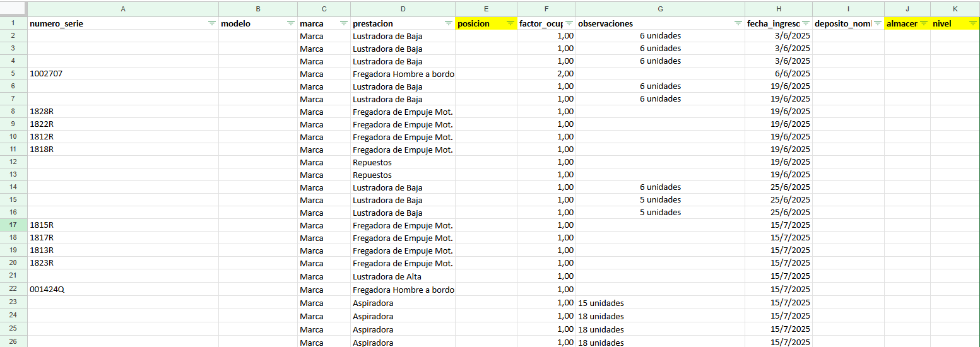The image size is (980, 347).
Task: Select the Aspiradora cell in row 23
Action: click(x=403, y=303)
